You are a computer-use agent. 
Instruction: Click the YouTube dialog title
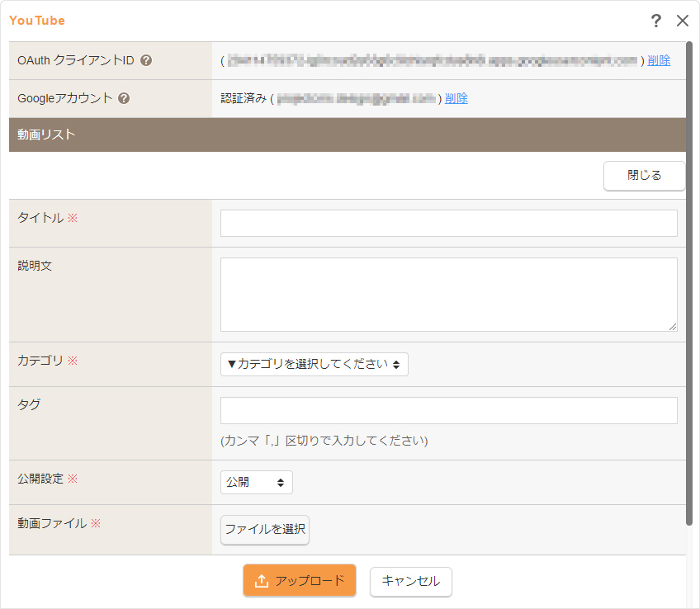pos(37,21)
